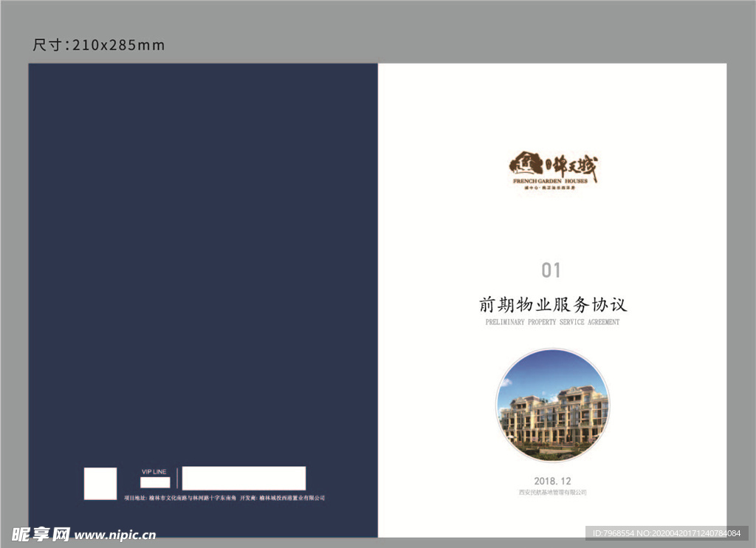Open the www.nipic.cn watermark link
Viewport: 756px width, 548px height.
tap(115, 535)
